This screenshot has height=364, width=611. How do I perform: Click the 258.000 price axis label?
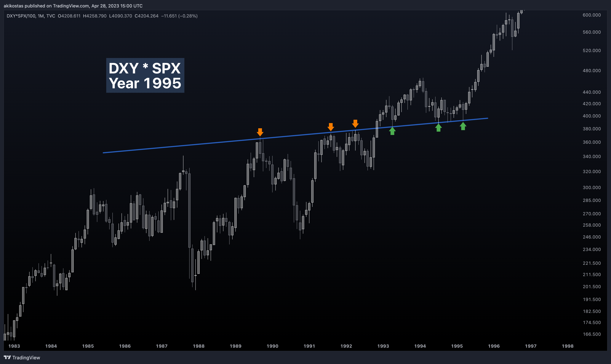pyautogui.click(x=592, y=225)
